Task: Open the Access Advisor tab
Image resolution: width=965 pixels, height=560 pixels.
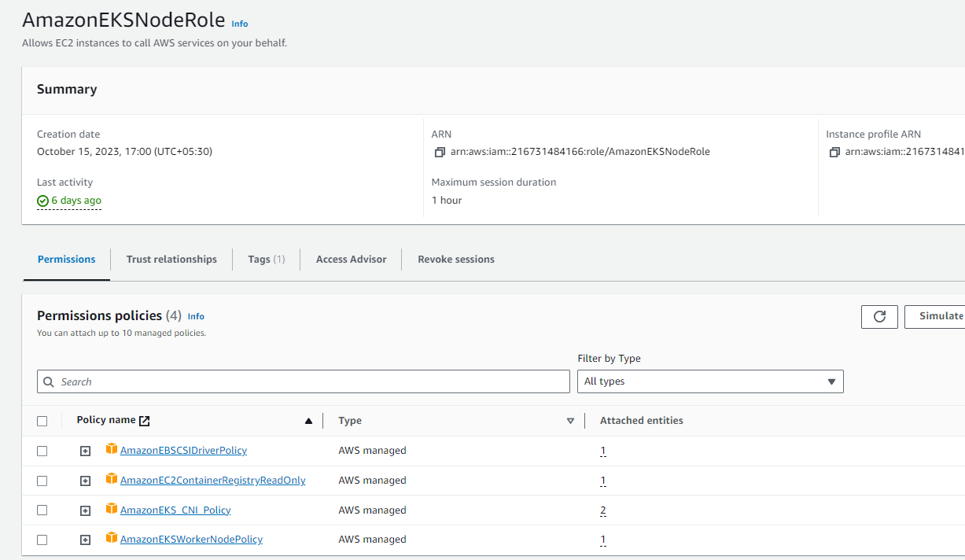Action: pos(350,259)
